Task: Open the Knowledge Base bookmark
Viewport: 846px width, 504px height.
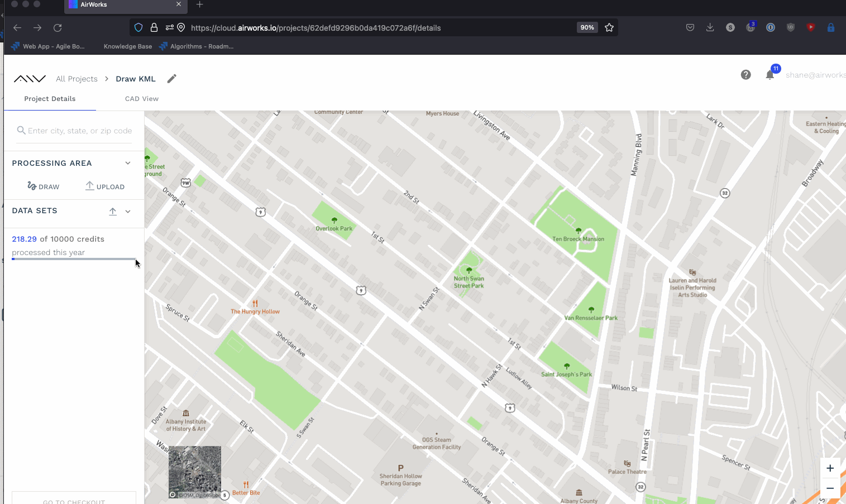Action: 128,46
